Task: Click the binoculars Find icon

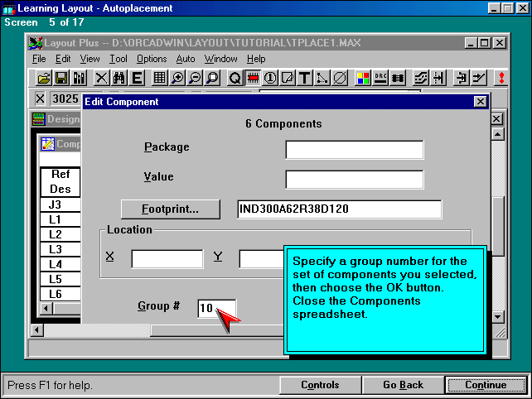Action: coord(118,78)
